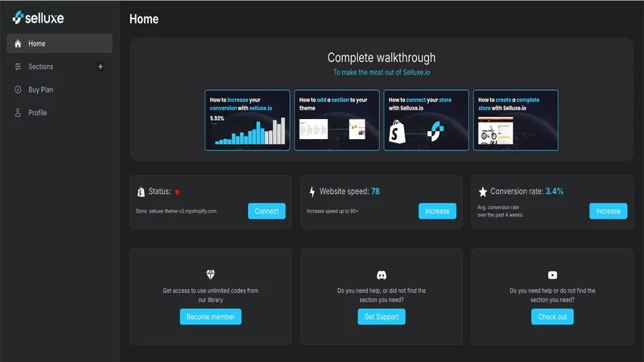Click the Become member button
Viewport: 644px width, 362px height.
[211, 317]
